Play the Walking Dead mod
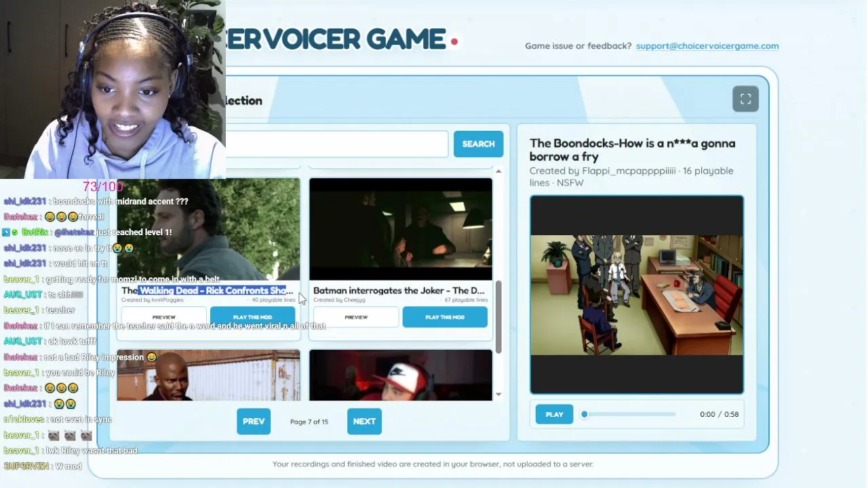This screenshot has width=868, height=488. coord(252,317)
